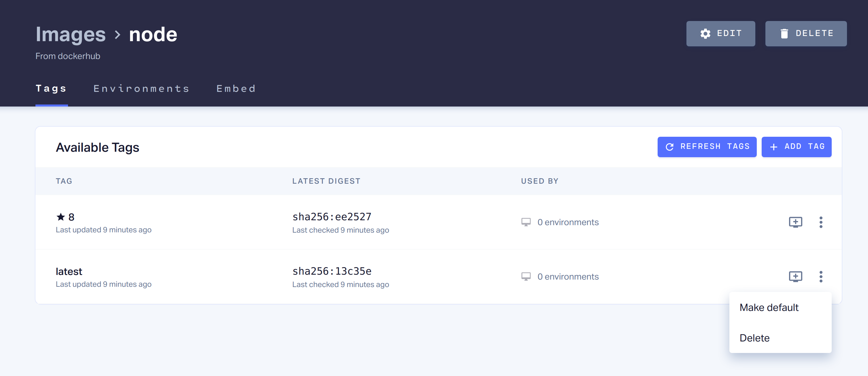Click the create environment icon for tag 8
Viewport: 868px width, 376px height.
click(795, 222)
